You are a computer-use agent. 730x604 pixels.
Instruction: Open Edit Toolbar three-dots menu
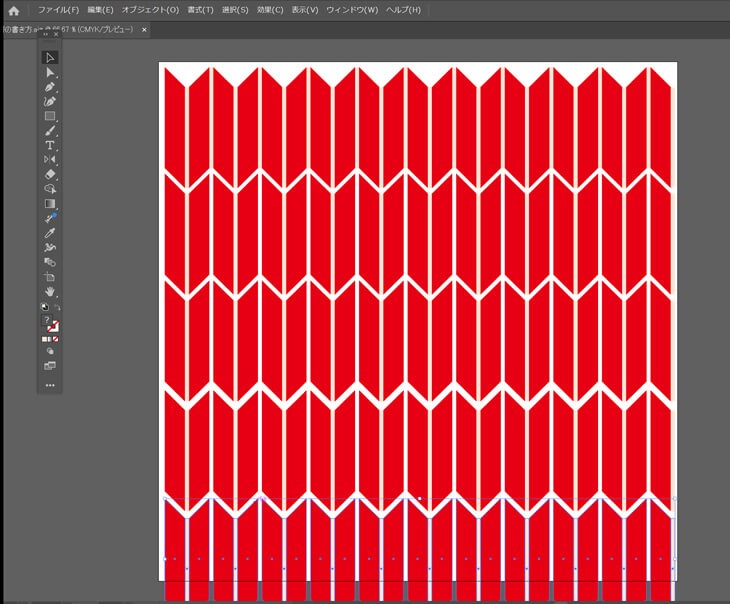tap(49, 385)
